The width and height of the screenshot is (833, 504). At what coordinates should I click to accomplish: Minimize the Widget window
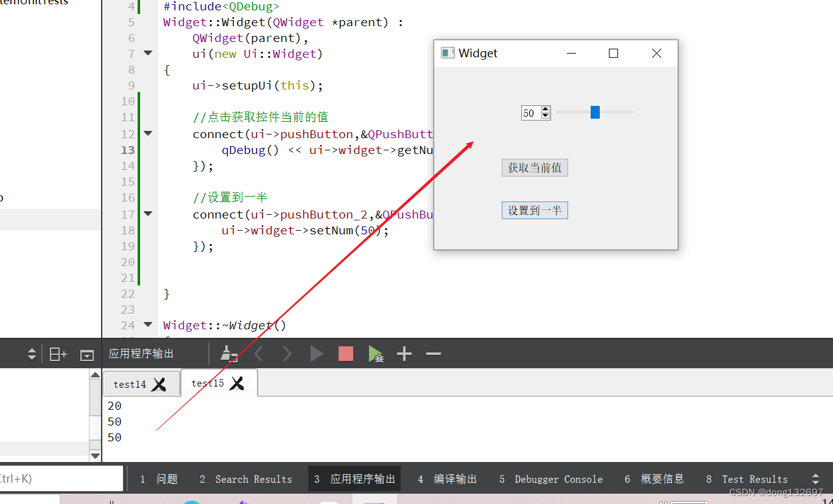point(571,54)
